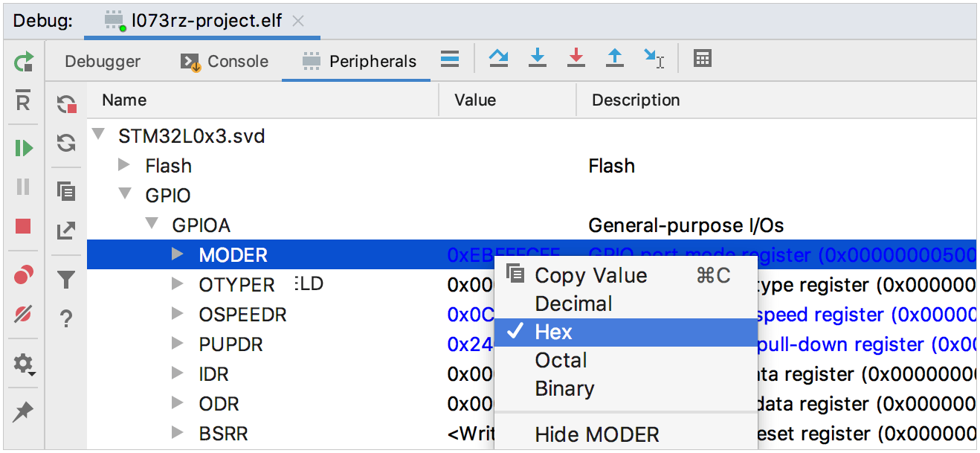Click Run to Cursor icon
This screenshot has width=980, height=453.
[x=654, y=60]
